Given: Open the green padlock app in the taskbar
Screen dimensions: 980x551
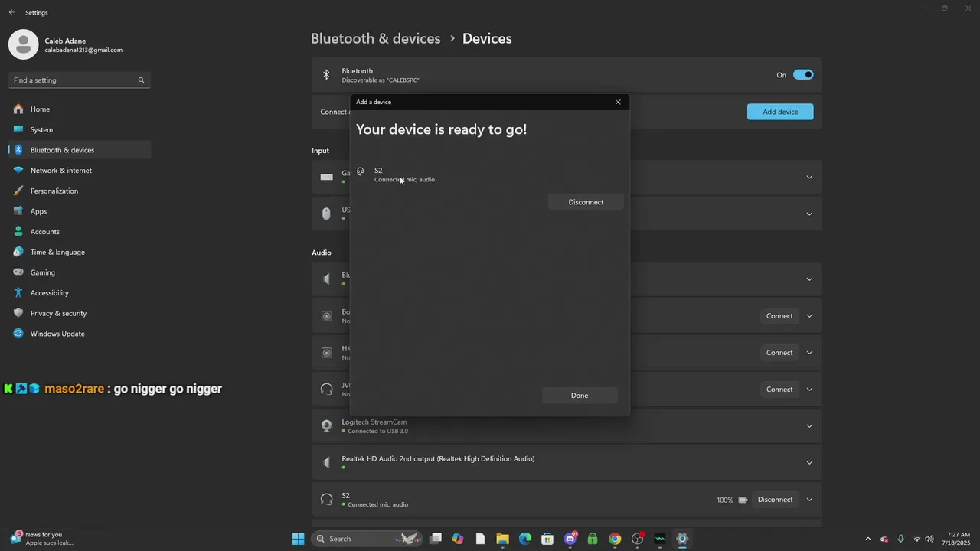Looking at the screenshot, I should (x=593, y=539).
